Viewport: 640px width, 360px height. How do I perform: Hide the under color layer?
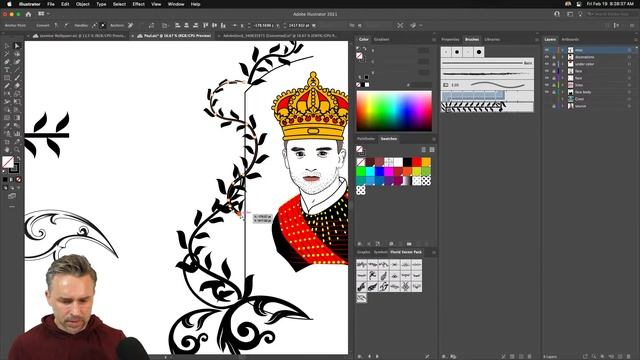(x=547, y=64)
